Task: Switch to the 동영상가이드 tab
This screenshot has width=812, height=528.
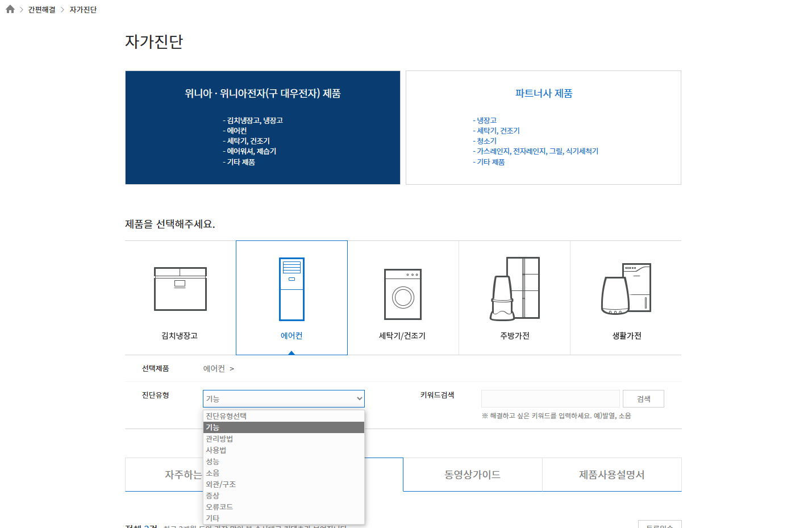Action: pyautogui.click(x=472, y=474)
